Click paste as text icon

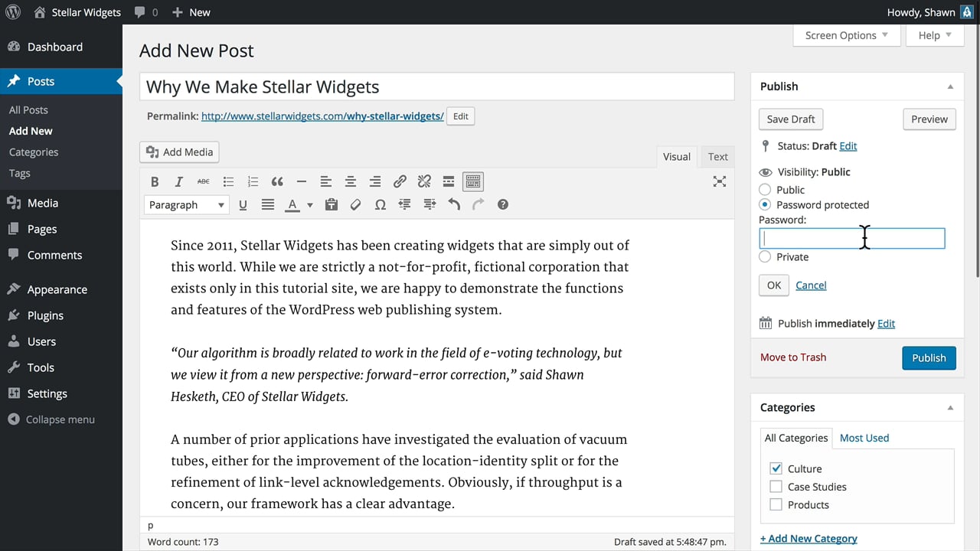coord(331,204)
